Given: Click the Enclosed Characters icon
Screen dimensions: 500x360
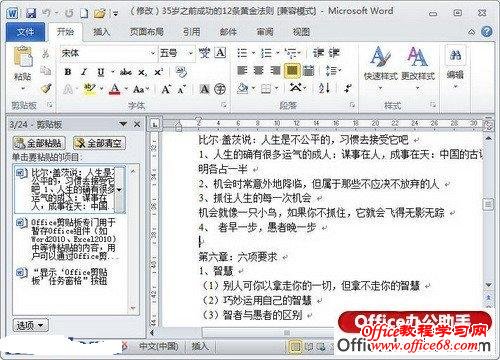Looking at the screenshot, I should pyautogui.click(x=220, y=89).
